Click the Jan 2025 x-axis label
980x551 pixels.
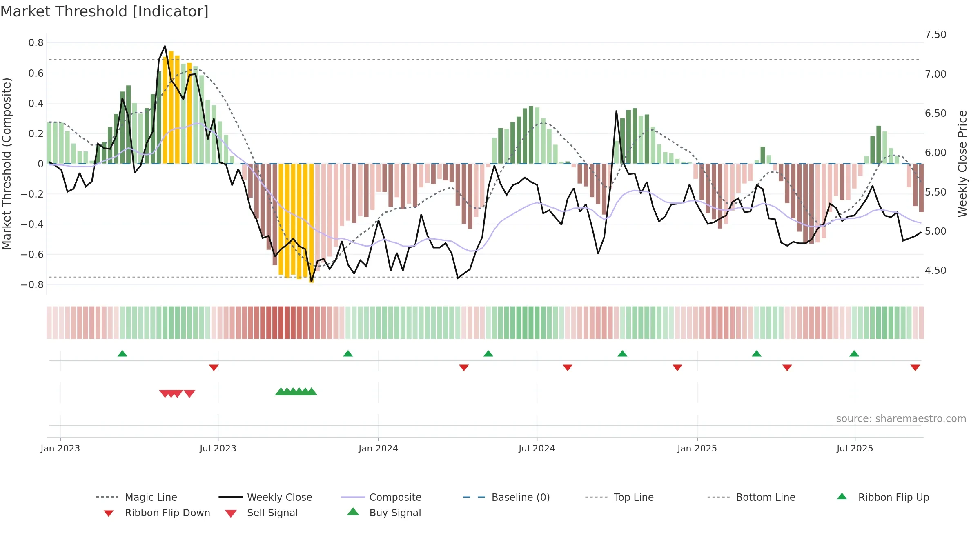pyautogui.click(x=697, y=448)
